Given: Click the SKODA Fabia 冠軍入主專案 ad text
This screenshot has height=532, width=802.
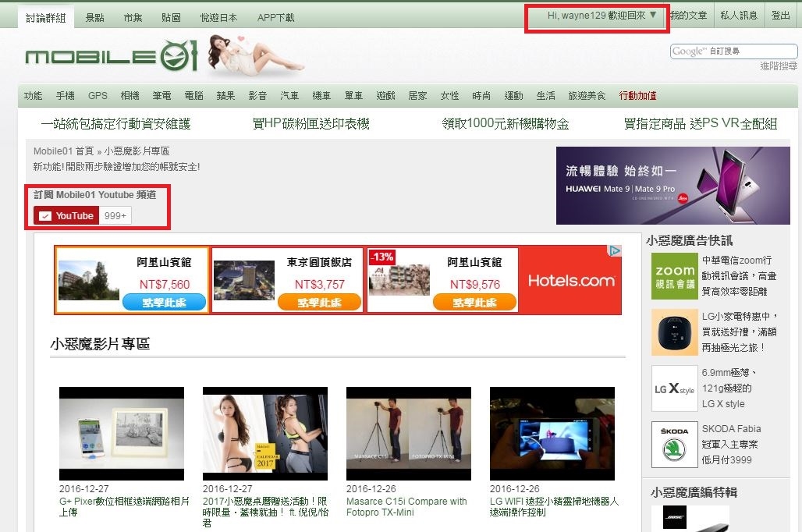Looking at the screenshot, I should pos(732,444).
